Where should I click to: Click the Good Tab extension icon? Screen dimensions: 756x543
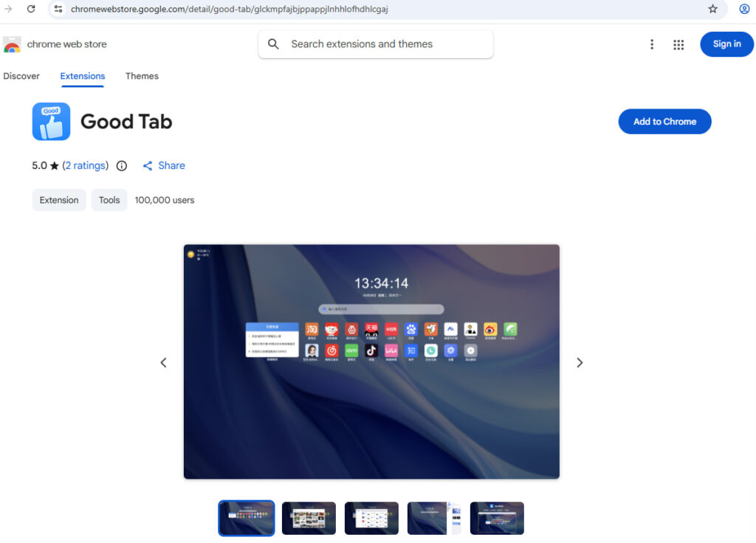51,122
